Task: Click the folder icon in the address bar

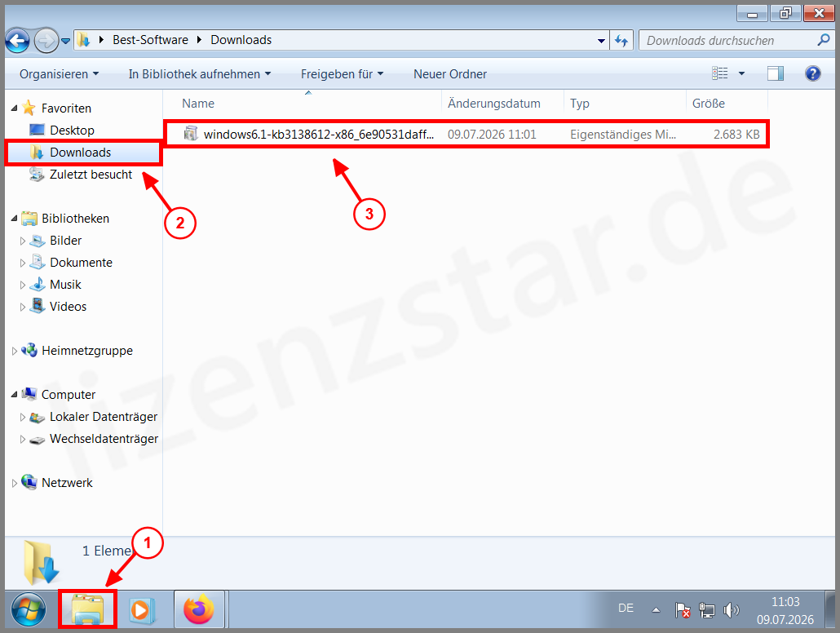Action: (x=82, y=40)
